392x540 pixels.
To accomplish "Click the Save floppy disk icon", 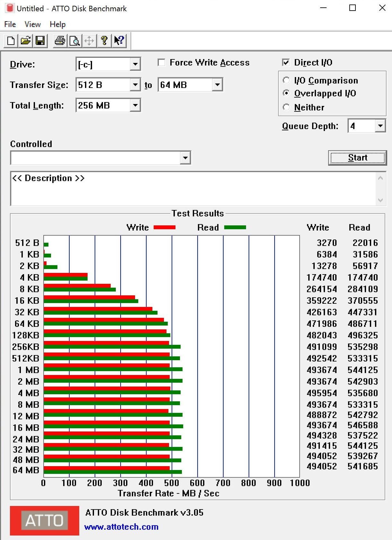I will [x=40, y=41].
